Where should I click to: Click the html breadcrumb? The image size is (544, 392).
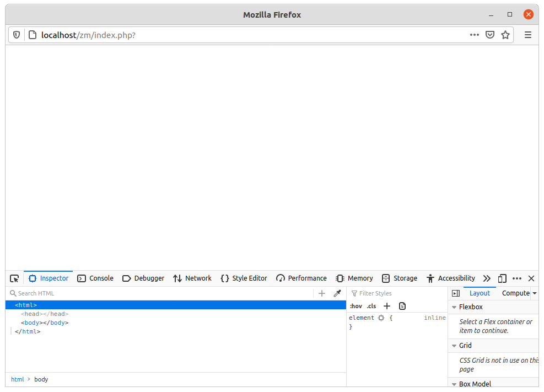coord(17,379)
